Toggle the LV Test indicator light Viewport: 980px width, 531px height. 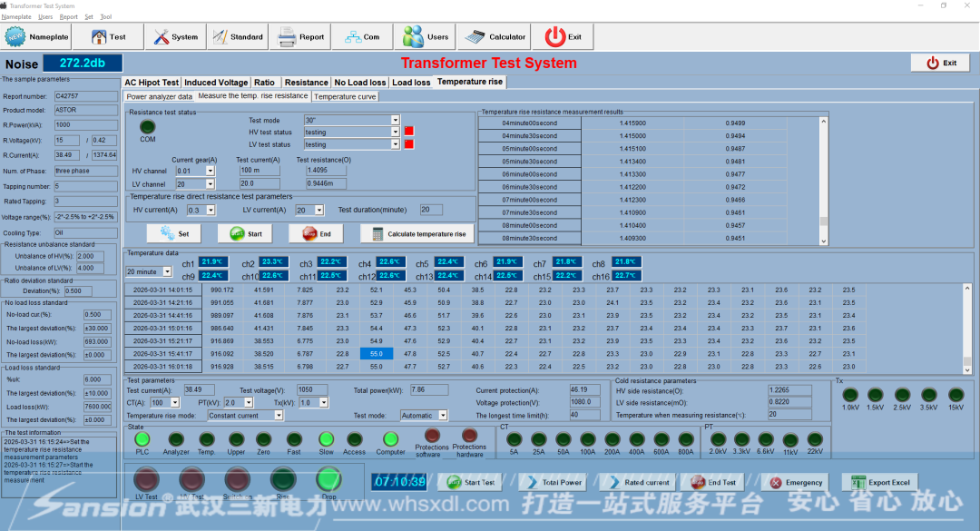point(146,478)
